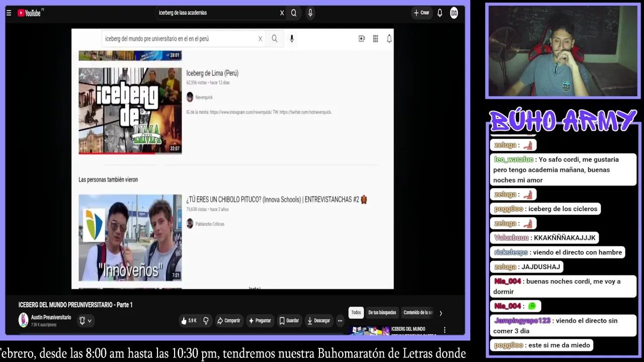Like the video with 5.9K thumbs up
The image size is (644, 362).
point(189,320)
